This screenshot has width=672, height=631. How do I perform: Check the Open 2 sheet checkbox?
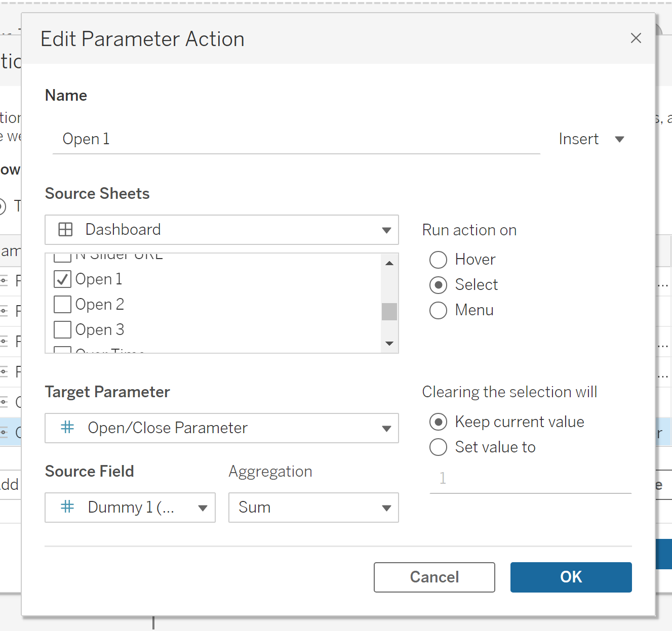click(x=62, y=305)
